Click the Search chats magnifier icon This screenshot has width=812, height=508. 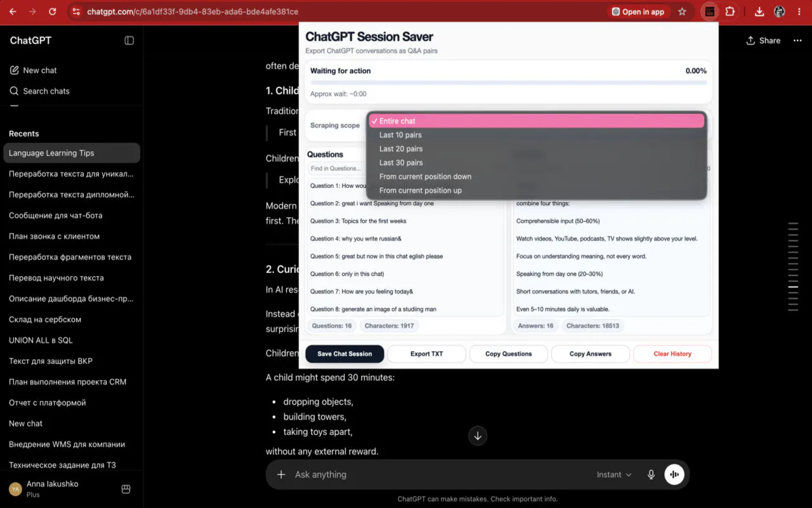tap(14, 91)
